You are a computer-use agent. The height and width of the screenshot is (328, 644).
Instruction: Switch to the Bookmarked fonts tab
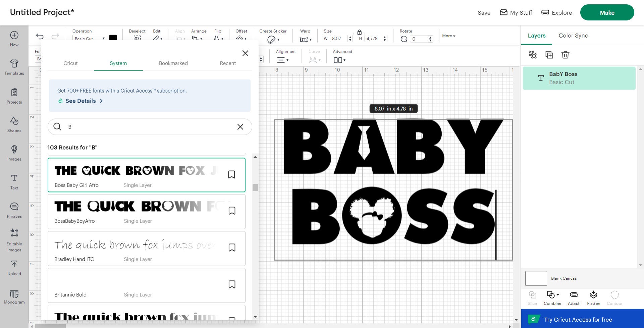pos(173,63)
